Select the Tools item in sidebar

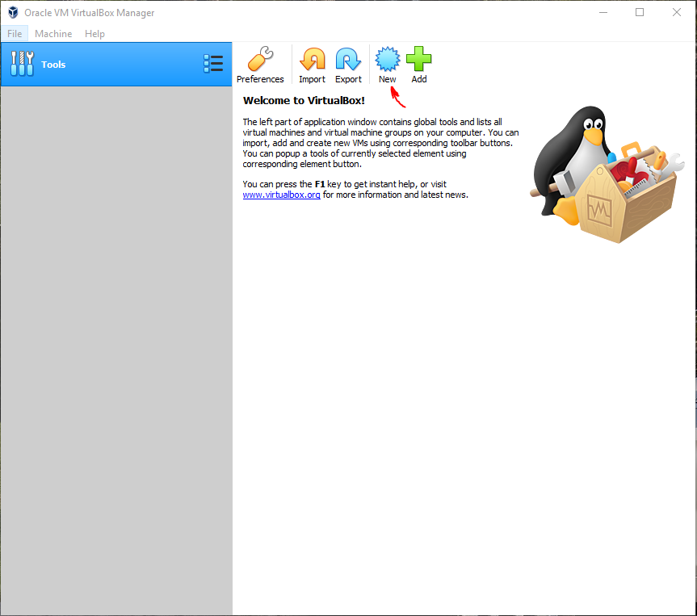tap(116, 65)
